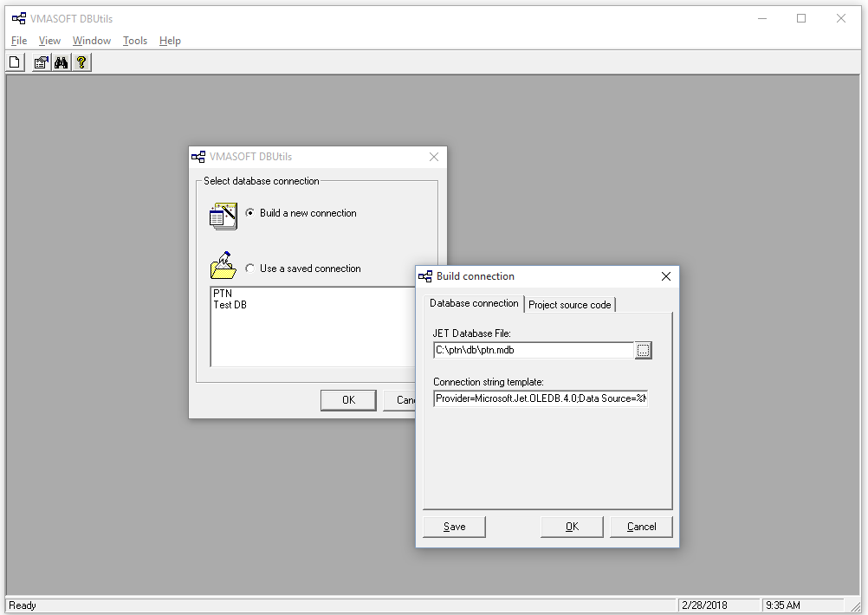Open the Tools menu
Screen dimensions: 868x615
134,41
